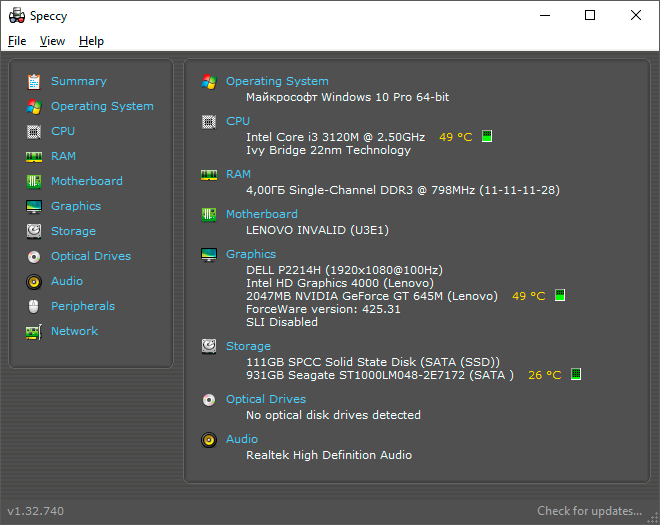
Task: Click the Graphics monitor icon in sidebar
Action: [x=34, y=207]
